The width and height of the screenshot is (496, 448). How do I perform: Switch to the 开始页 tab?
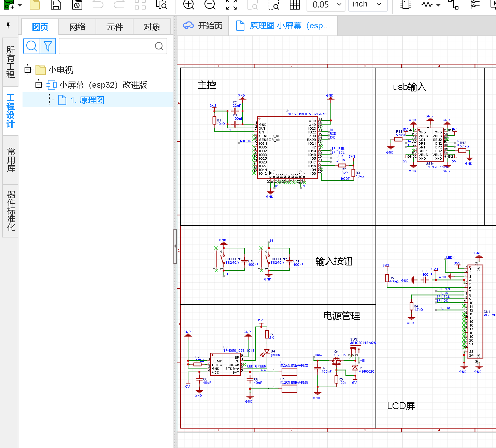(x=203, y=26)
